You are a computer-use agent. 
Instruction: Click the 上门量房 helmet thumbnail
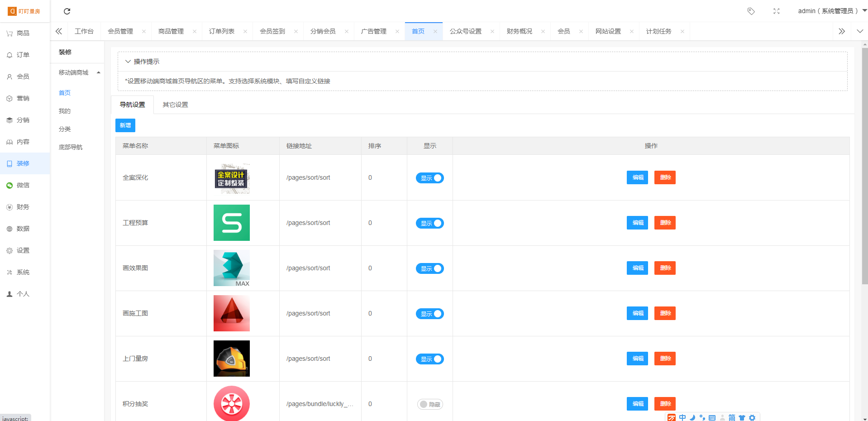coord(232,359)
